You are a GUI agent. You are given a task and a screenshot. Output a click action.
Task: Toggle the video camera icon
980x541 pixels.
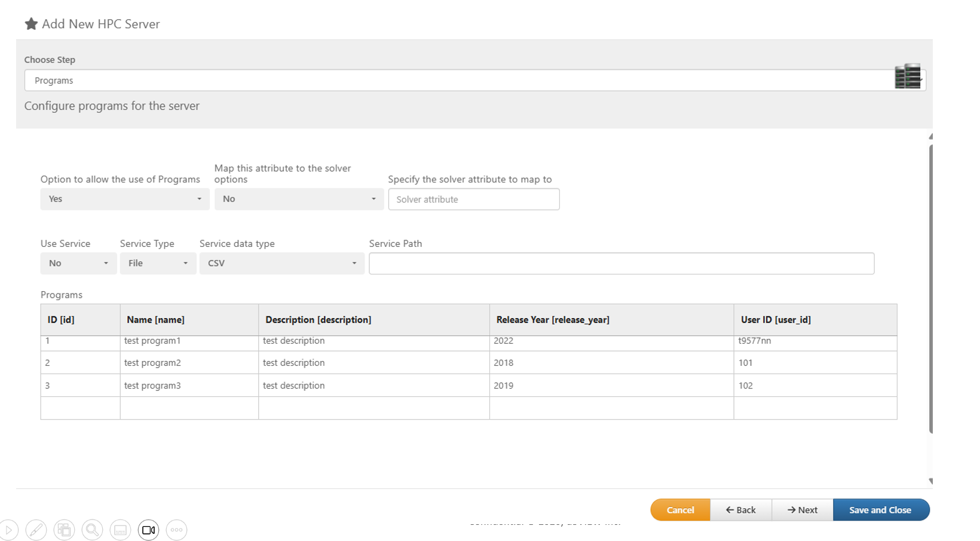(148, 530)
